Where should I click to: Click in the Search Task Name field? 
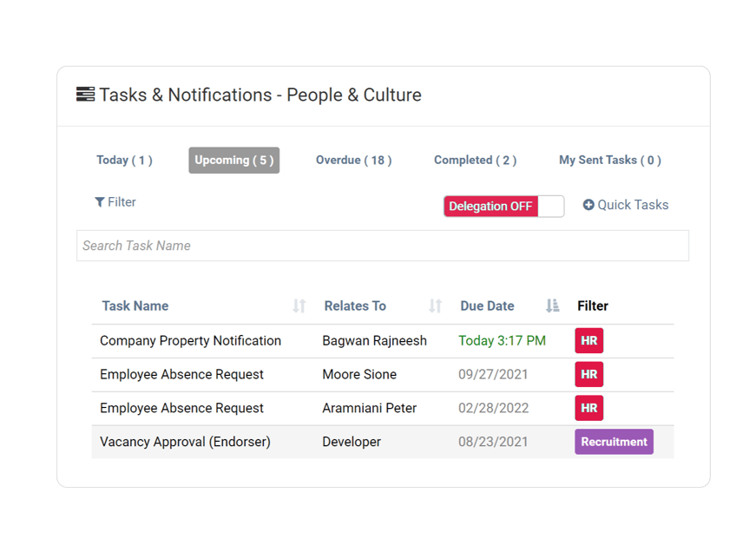[382, 246]
